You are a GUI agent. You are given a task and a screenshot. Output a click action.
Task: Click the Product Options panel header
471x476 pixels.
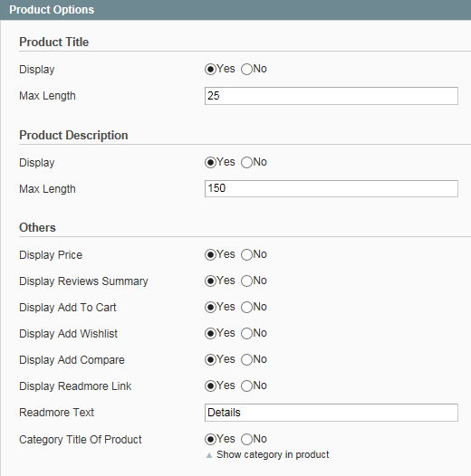point(235,10)
